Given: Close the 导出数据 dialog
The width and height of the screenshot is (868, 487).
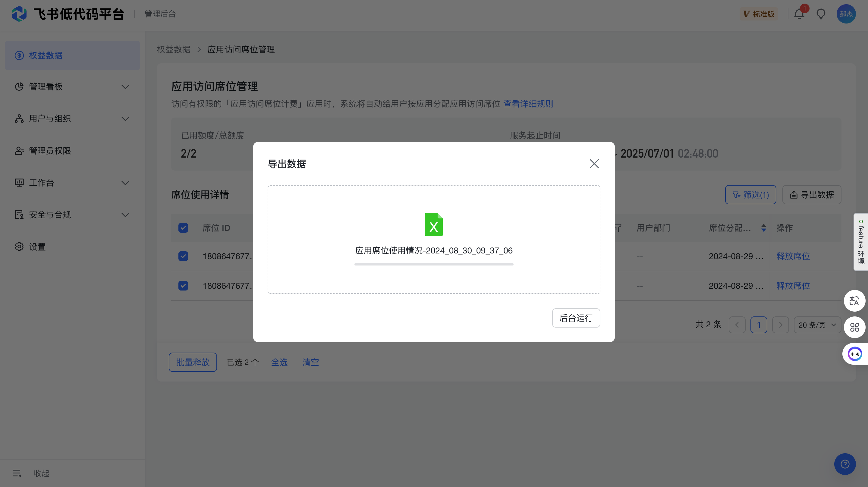Looking at the screenshot, I should point(594,164).
